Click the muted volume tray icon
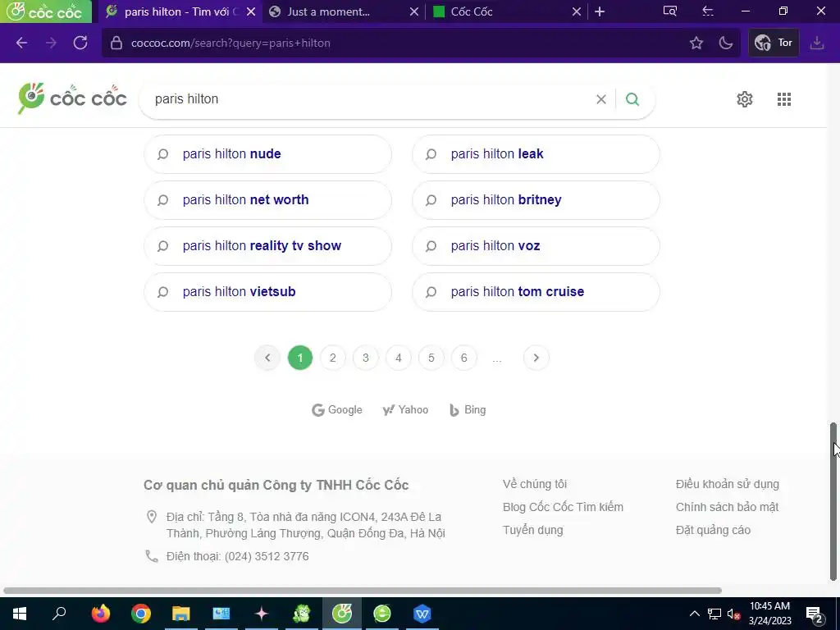Viewport: 840px width, 630px height. click(x=733, y=614)
